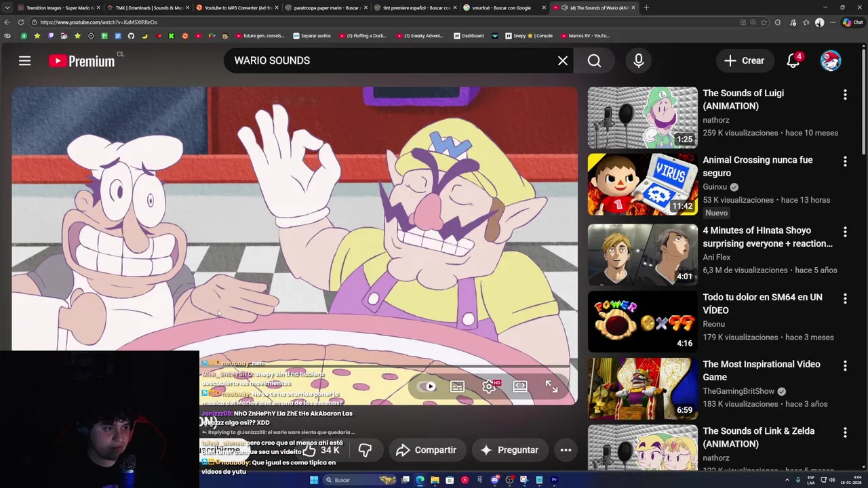Show hidden system tray icons
Viewport: 868px width, 488px height.
787,480
